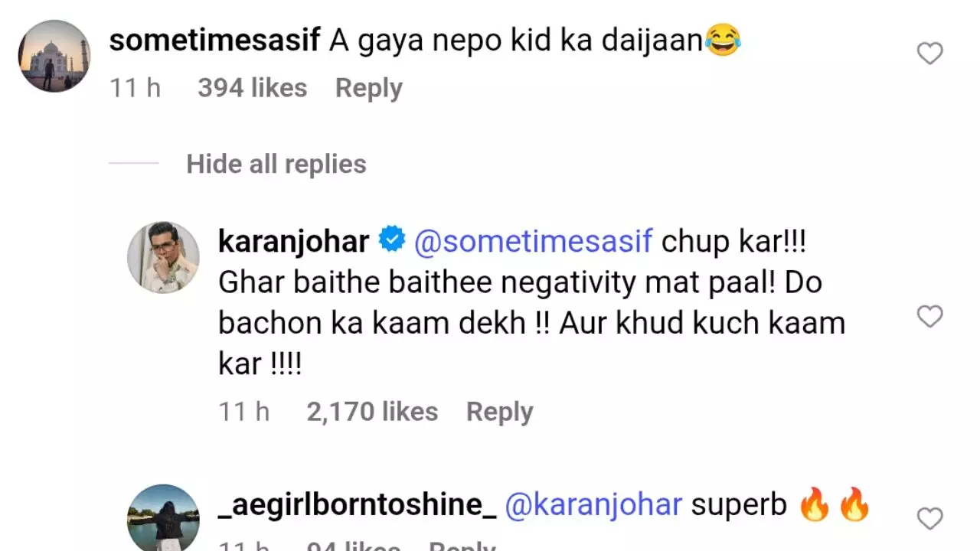Reply to karanjohar's comment
980x551 pixels.
[x=499, y=412]
